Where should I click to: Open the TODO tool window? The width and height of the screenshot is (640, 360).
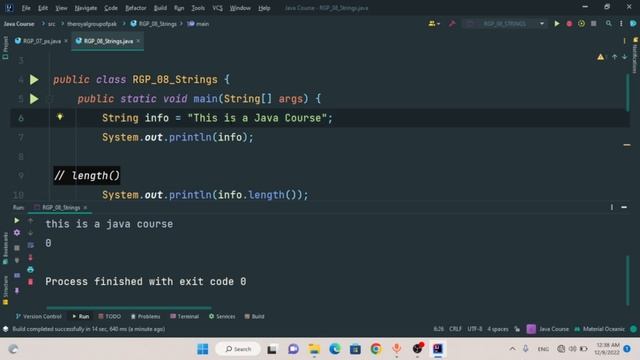point(110,316)
